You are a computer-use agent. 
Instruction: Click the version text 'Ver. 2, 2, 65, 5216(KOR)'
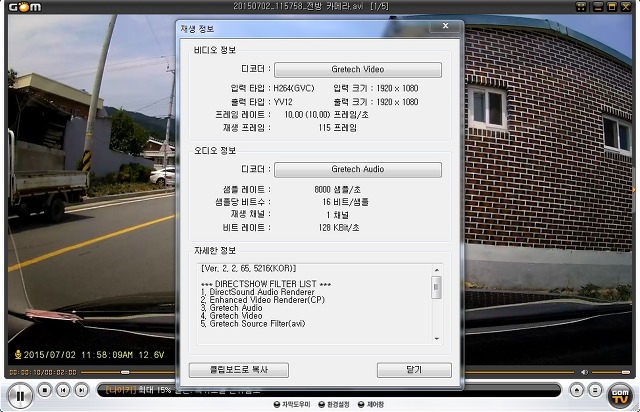click(x=248, y=268)
